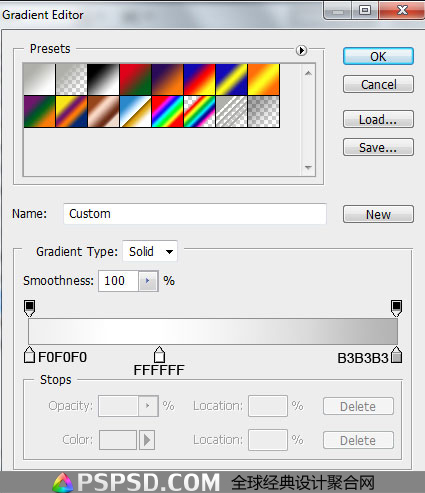Select the B3B3B3 color stop
The height and width of the screenshot is (493, 425).
point(396,355)
